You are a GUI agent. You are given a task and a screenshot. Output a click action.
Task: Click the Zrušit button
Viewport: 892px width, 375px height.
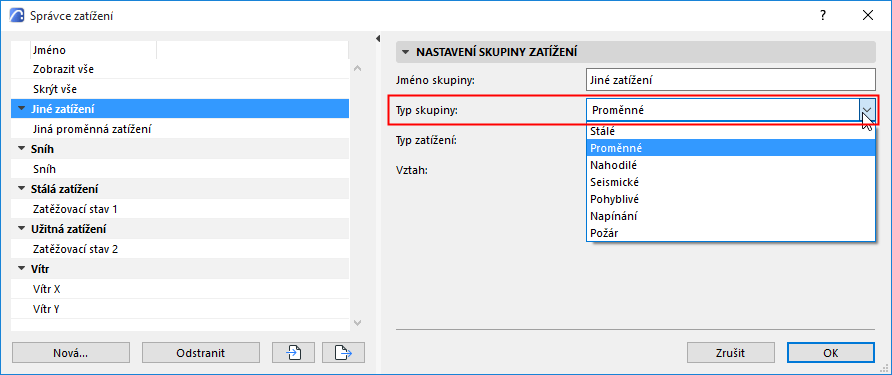click(x=730, y=353)
